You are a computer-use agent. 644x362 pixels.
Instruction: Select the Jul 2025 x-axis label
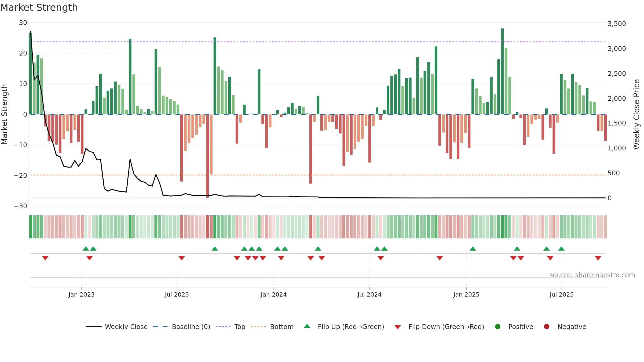tap(562, 294)
